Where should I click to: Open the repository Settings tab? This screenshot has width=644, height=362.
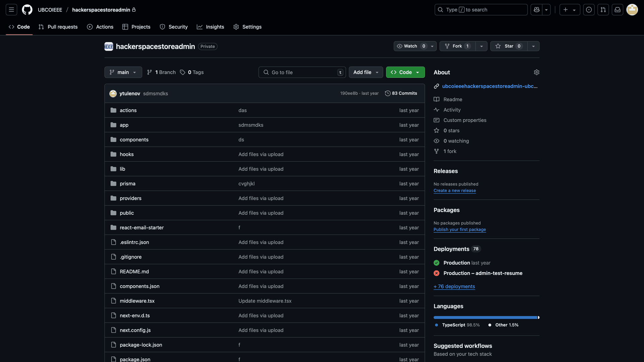247,27
